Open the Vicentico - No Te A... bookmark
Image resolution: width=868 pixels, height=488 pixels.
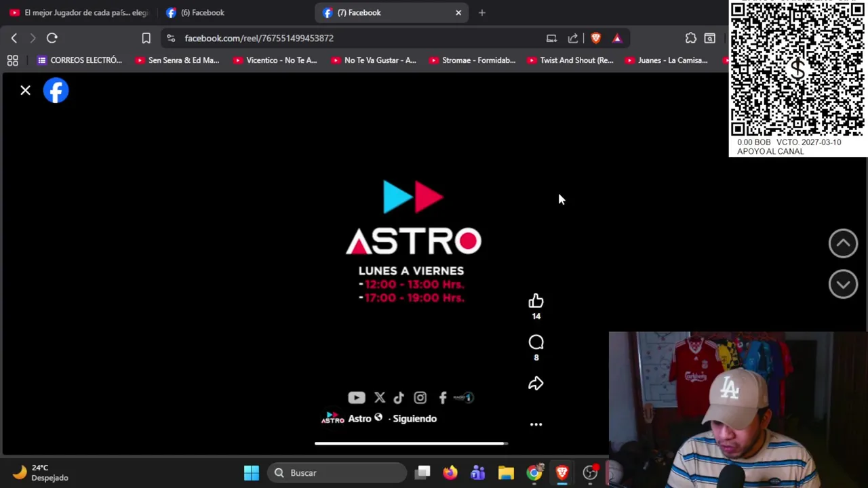click(x=275, y=60)
